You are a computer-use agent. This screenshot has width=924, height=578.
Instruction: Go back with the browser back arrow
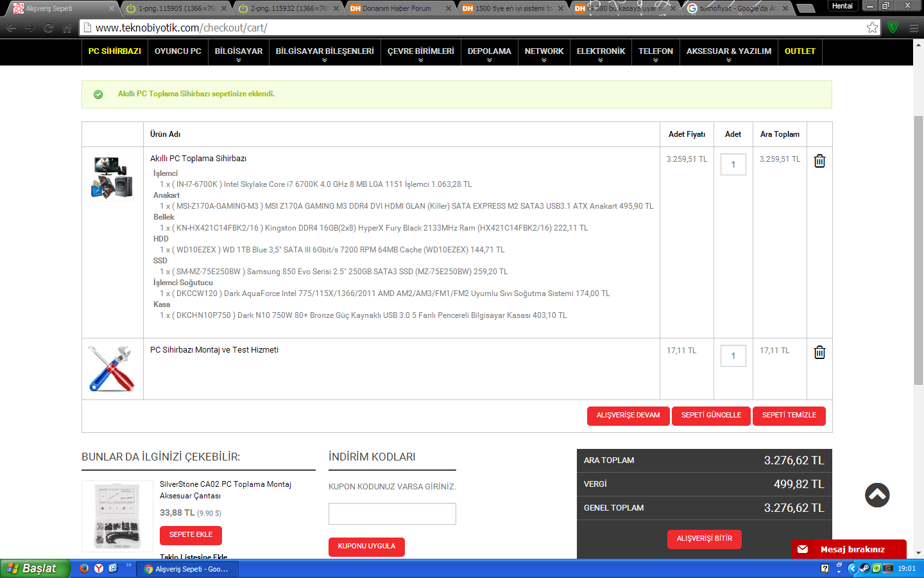(x=11, y=28)
